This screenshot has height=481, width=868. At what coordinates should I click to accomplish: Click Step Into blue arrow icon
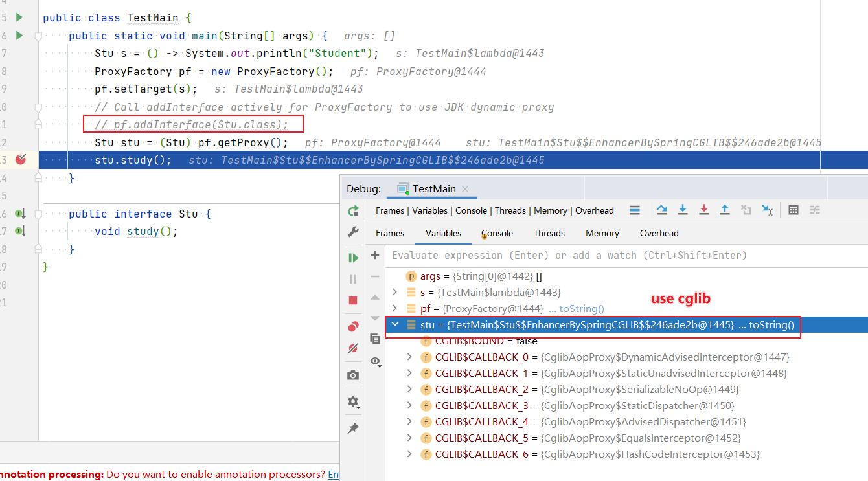(x=683, y=210)
